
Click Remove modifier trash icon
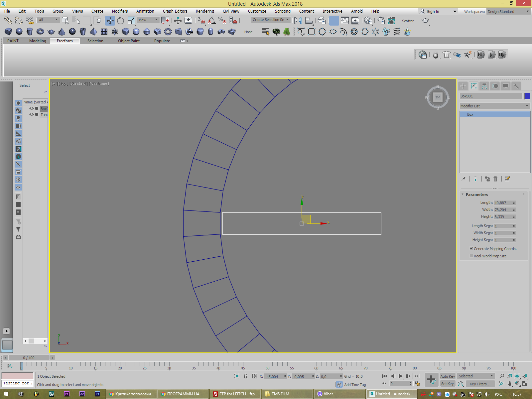pyautogui.click(x=495, y=179)
